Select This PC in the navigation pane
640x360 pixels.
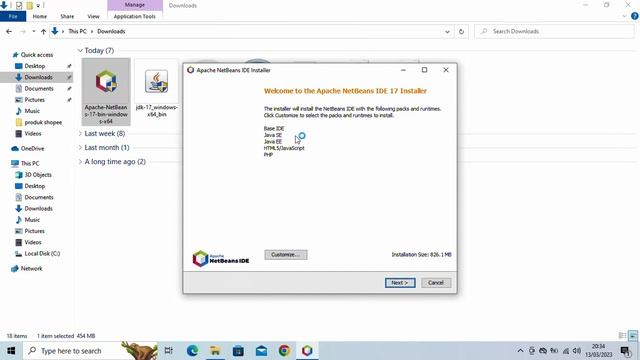[30, 163]
